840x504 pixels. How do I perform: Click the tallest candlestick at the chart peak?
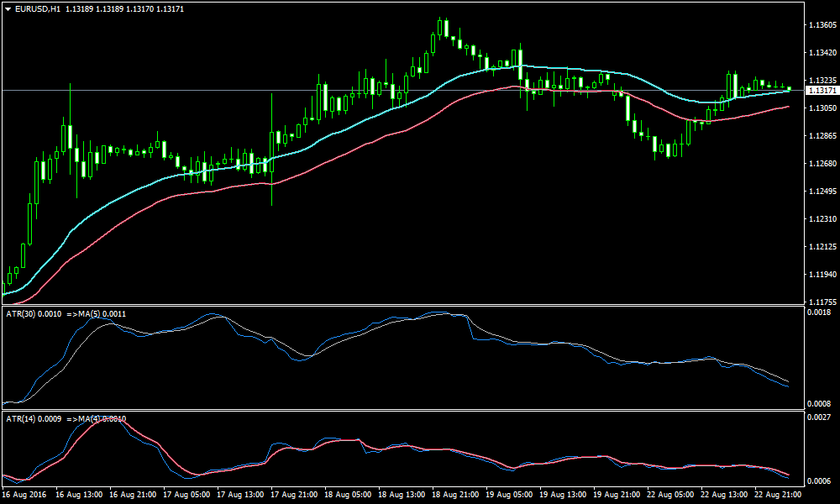point(445,27)
